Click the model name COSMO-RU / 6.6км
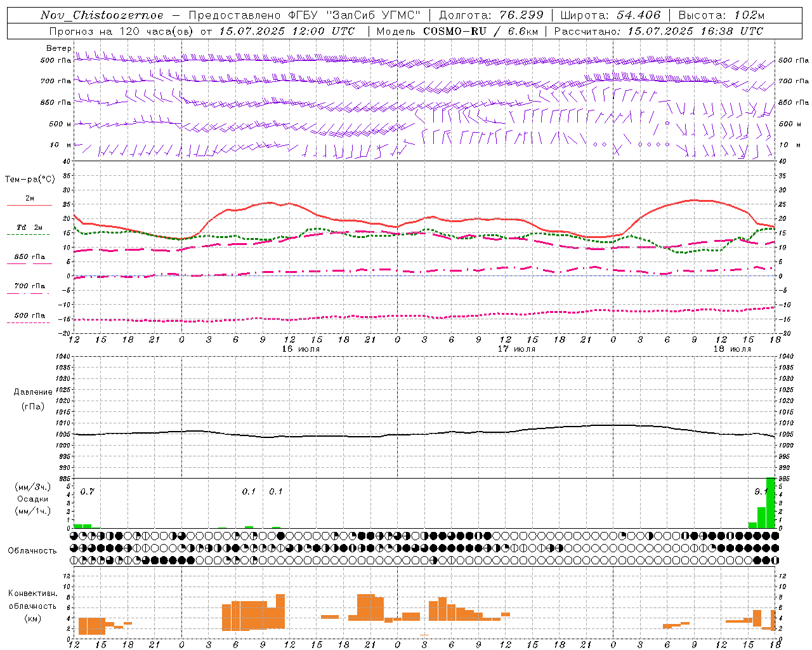The width and height of the screenshot is (812, 650). click(x=480, y=31)
